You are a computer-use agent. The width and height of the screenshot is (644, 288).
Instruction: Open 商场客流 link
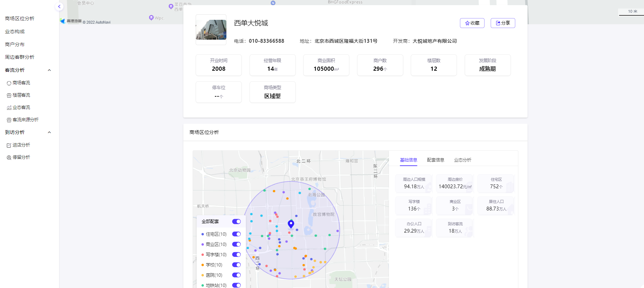coord(21,83)
